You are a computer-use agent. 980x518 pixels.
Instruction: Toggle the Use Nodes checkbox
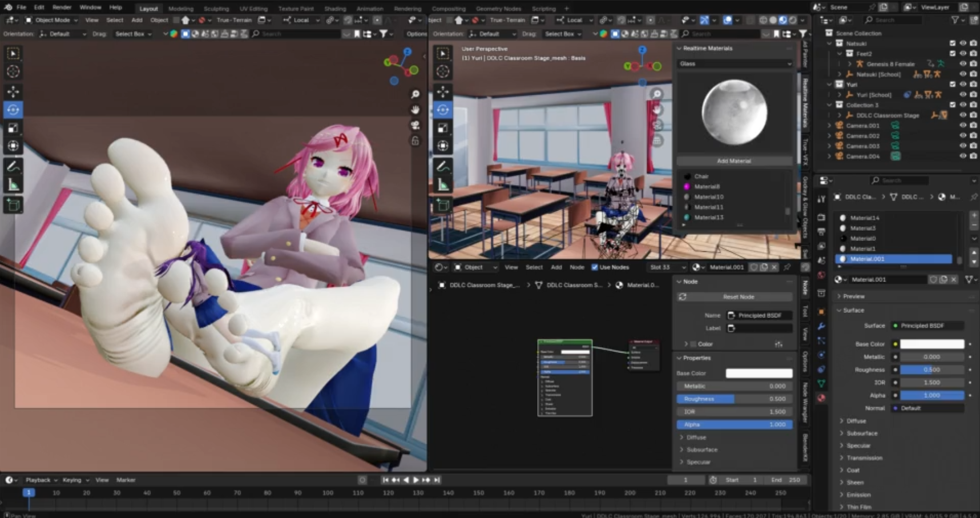[595, 267]
